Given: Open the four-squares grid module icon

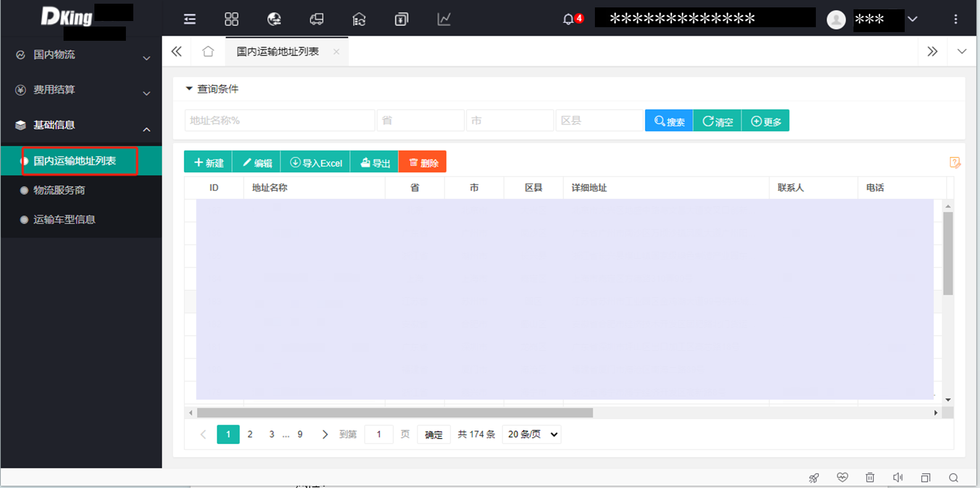Looking at the screenshot, I should 231,19.
